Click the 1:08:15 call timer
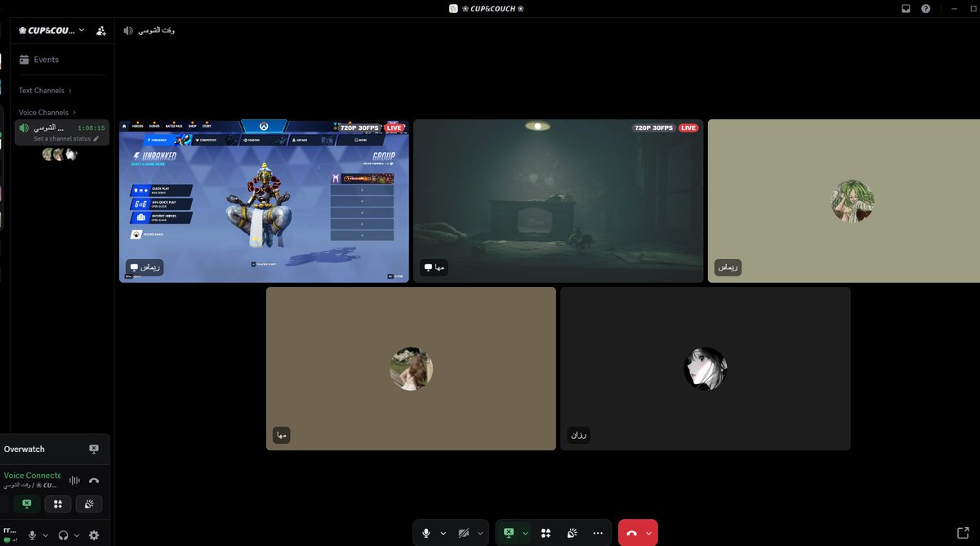980x546 pixels. 91,128
